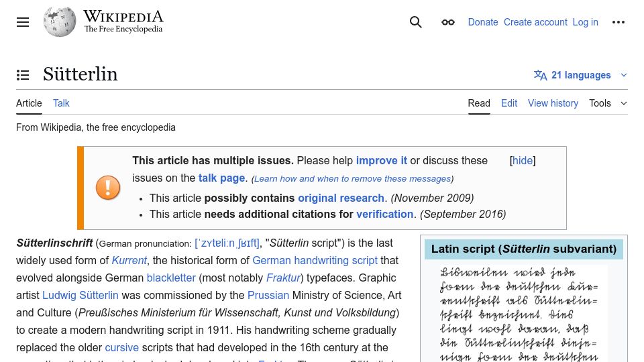Click the 'Latin script (Sütterlin subvariant)' infobox header

pyautogui.click(x=524, y=249)
